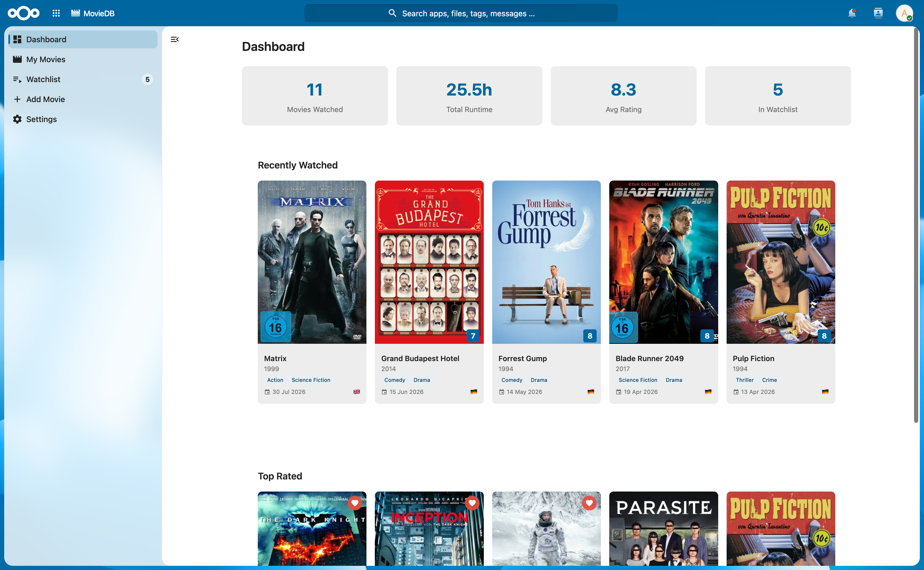Click the Grand Budapest Hotel title
Image resolution: width=924 pixels, height=570 pixels.
pyautogui.click(x=420, y=358)
